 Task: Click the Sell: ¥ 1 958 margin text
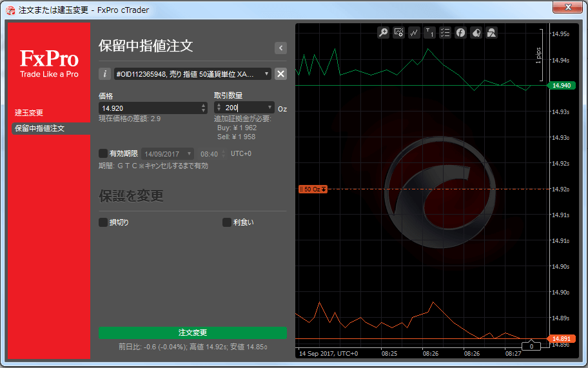(236, 137)
